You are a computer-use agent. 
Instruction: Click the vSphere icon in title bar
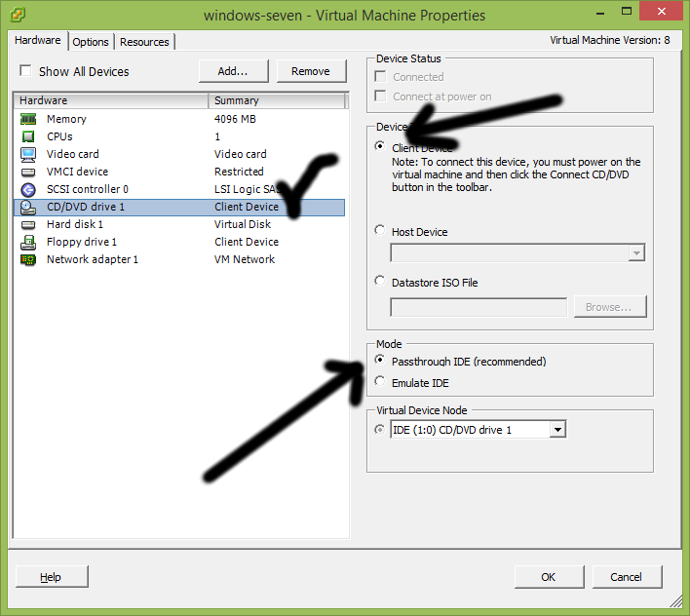tap(18, 15)
